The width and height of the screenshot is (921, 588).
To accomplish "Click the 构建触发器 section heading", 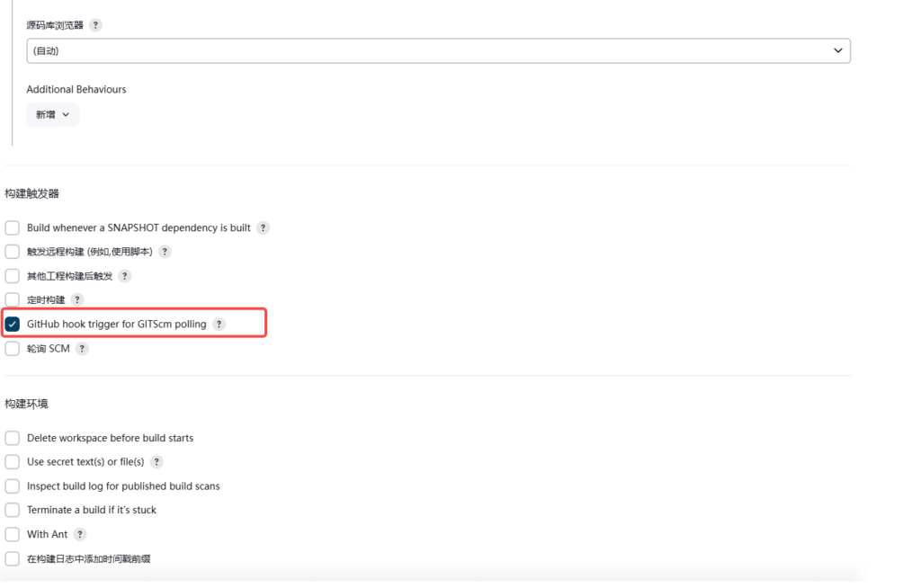I will click(31, 194).
